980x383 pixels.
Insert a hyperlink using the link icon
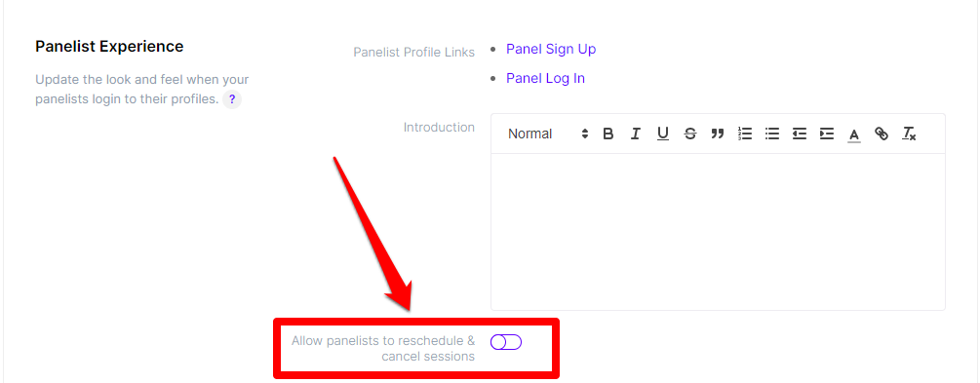point(882,134)
